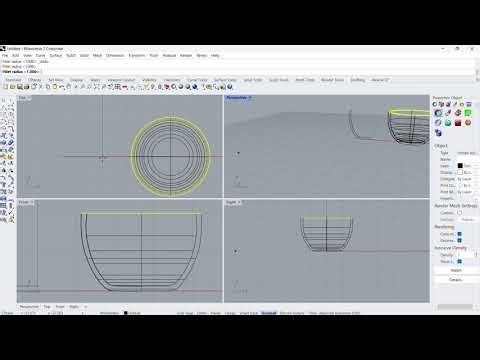Click the orange round panel icon

tap(468, 123)
